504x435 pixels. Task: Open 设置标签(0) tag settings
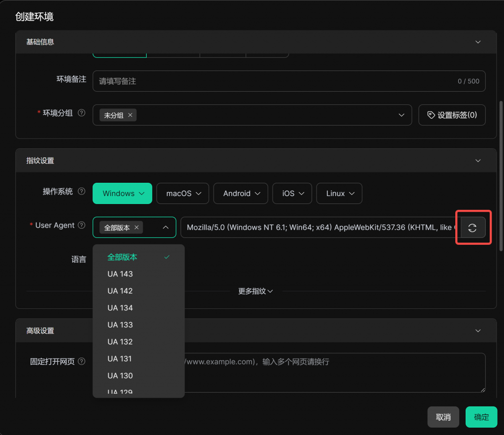pyautogui.click(x=452, y=115)
